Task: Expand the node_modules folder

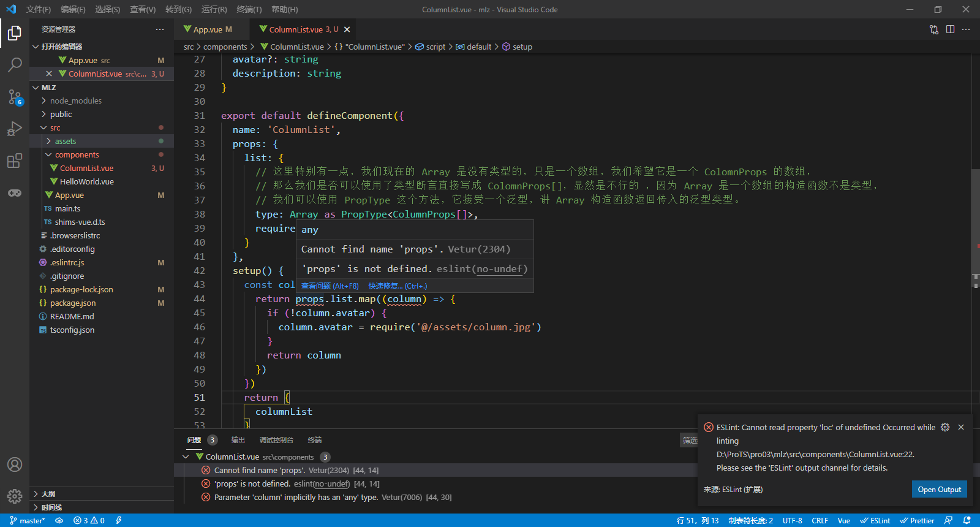Action: (x=102, y=100)
